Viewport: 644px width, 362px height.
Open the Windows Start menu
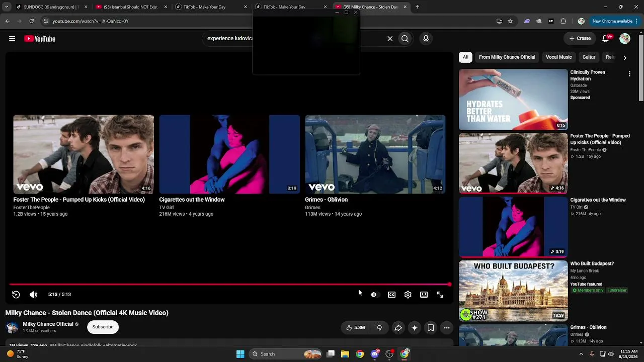pos(240,354)
